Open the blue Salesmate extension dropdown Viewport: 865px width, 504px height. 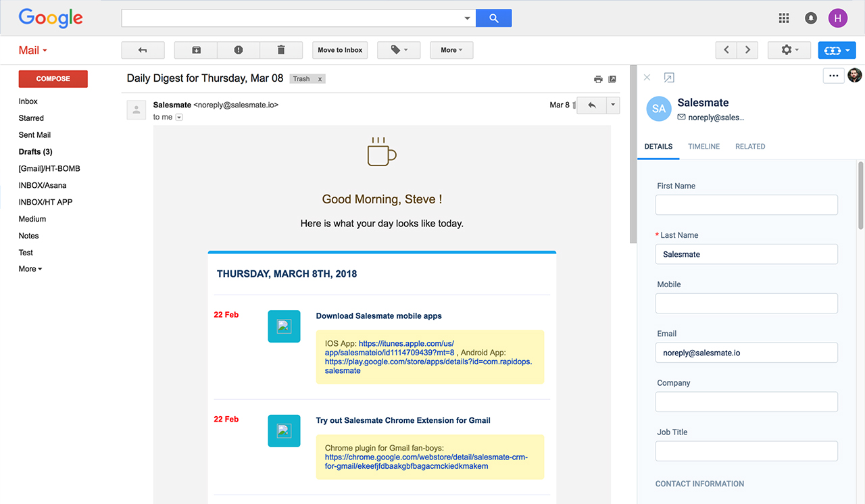[837, 50]
